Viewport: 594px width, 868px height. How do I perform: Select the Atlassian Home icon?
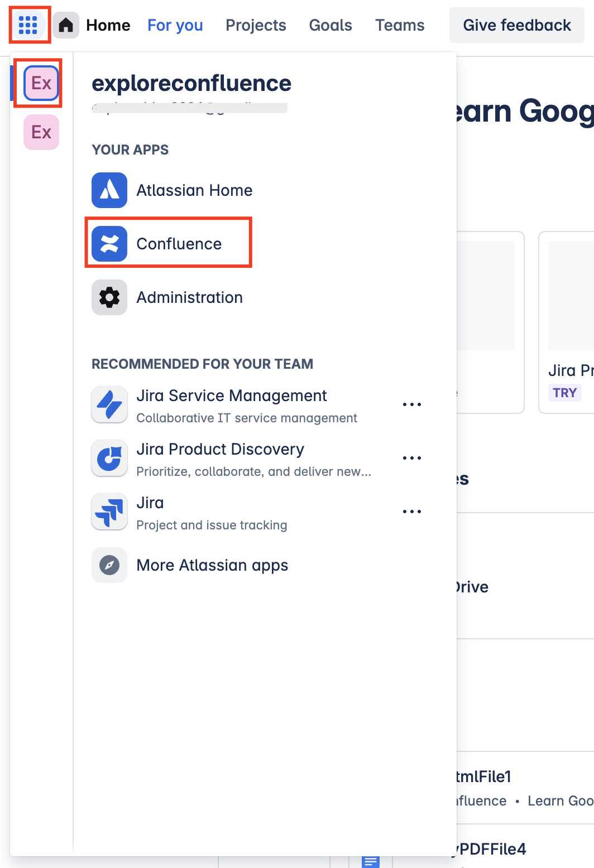[x=109, y=190]
